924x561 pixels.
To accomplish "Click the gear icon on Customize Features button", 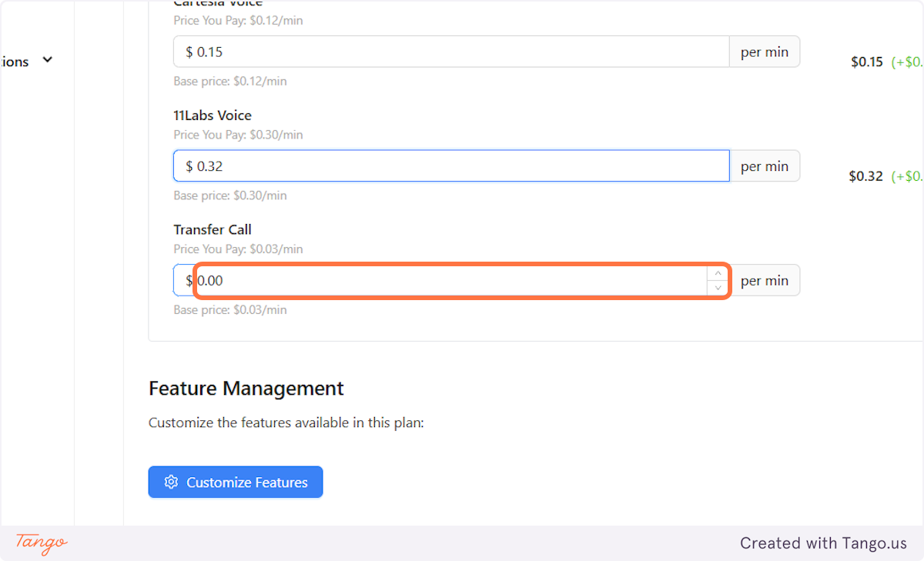I will tap(171, 482).
